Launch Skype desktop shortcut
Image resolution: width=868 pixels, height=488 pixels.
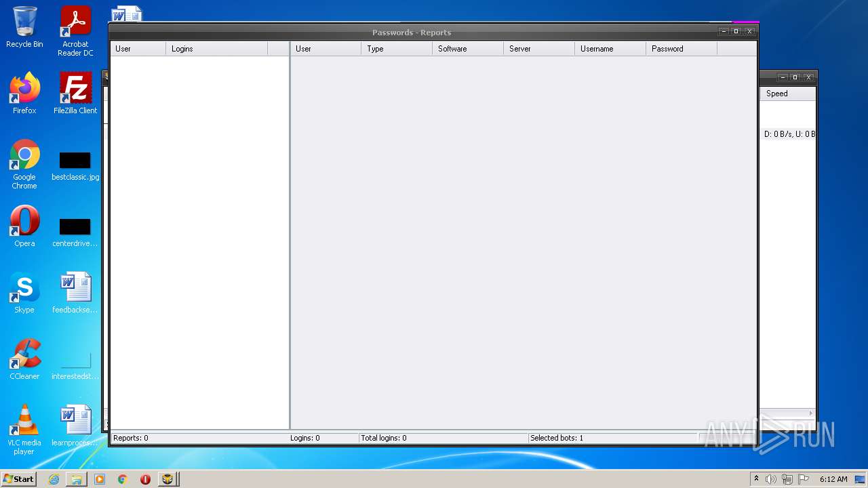click(x=24, y=293)
